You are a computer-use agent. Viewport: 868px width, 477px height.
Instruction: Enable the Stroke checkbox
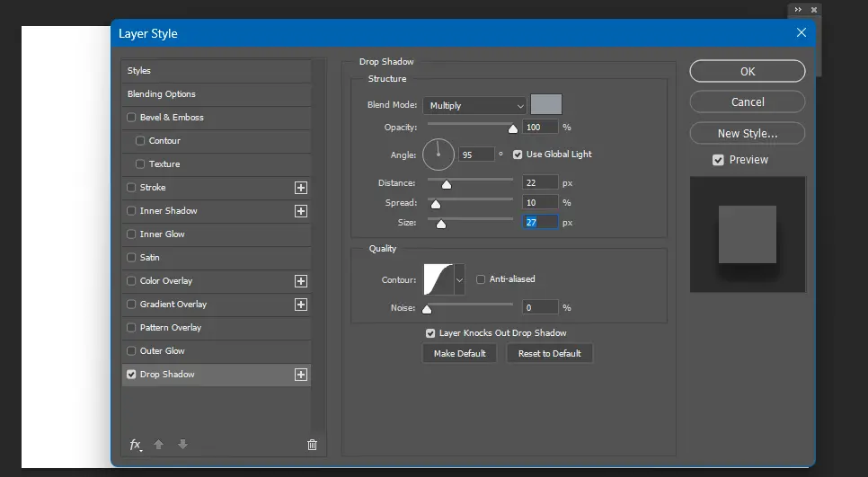131,187
